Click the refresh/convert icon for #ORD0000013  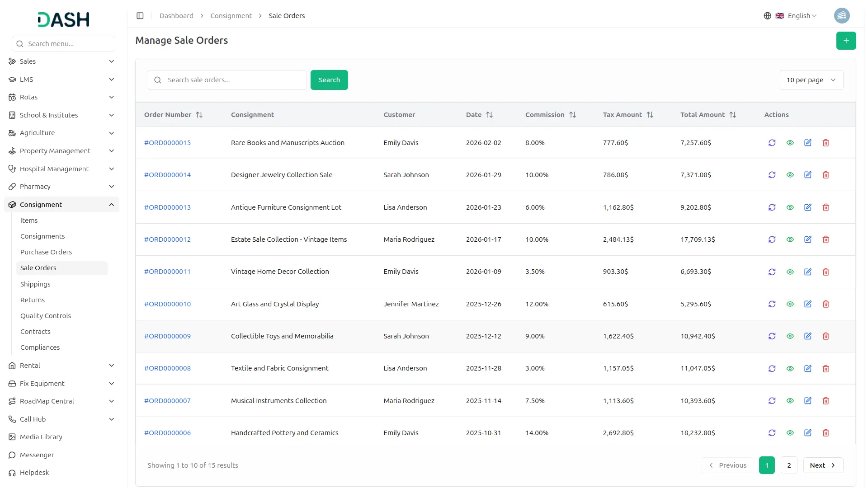(772, 207)
